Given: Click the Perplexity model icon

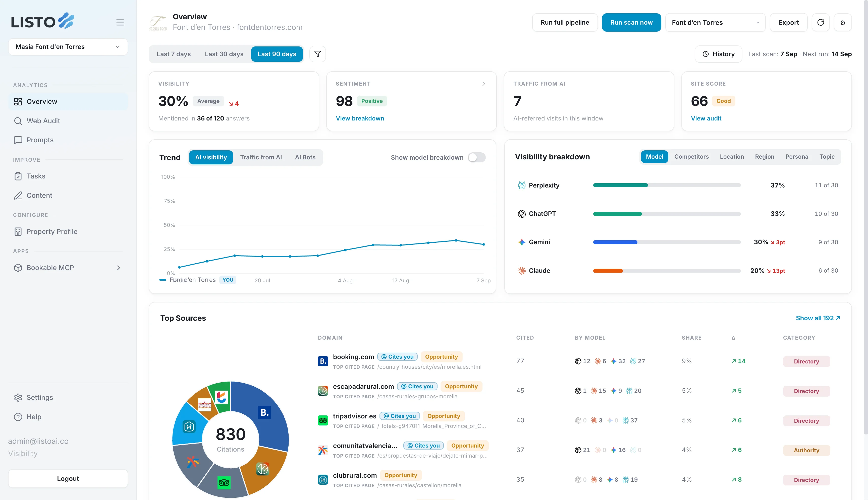Looking at the screenshot, I should pos(522,185).
